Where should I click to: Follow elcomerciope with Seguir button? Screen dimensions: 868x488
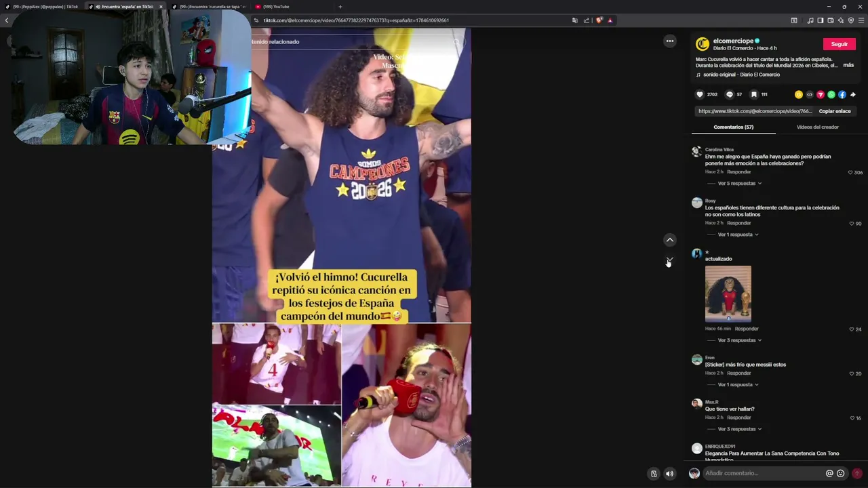(x=840, y=44)
